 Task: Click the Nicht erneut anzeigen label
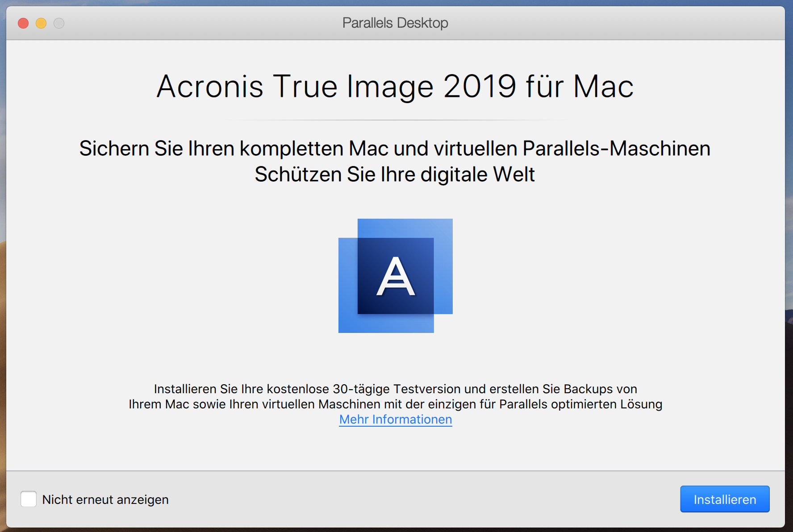click(105, 499)
